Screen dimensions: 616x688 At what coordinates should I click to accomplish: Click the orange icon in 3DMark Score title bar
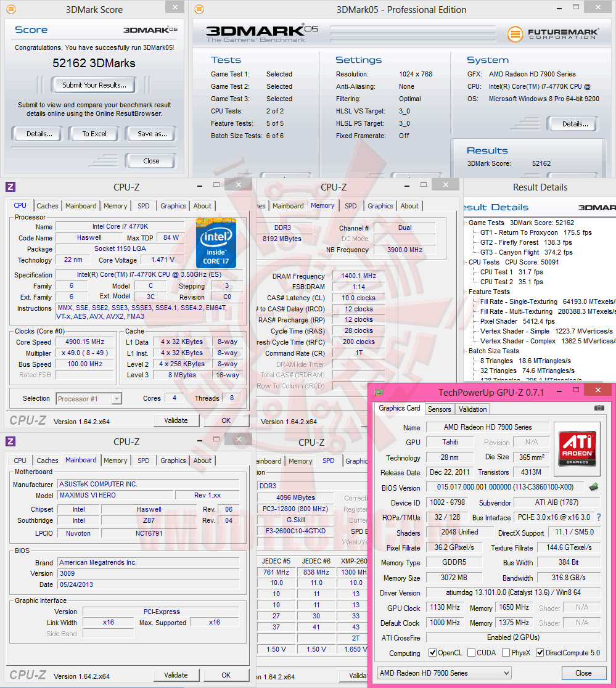pyautogui.click(x=11, y=9)
